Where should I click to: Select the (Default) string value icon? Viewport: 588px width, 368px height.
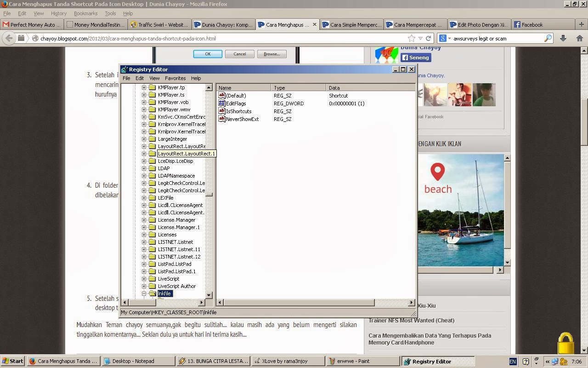coord(222,95)
